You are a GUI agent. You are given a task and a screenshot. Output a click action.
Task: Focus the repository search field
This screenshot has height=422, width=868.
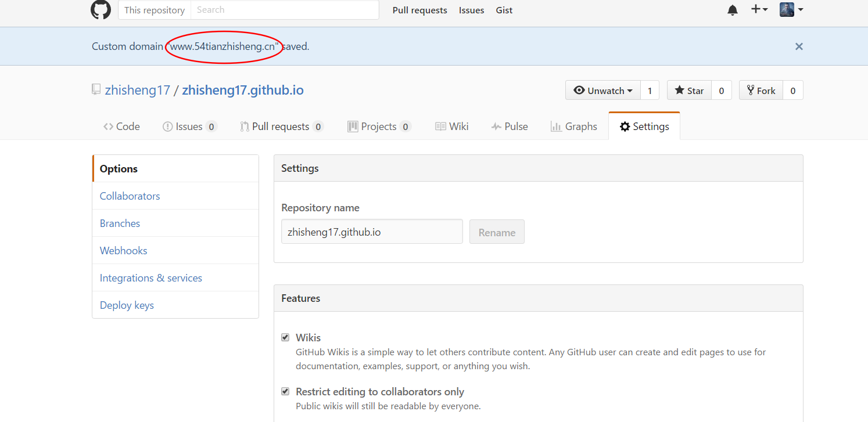(285, 10)
